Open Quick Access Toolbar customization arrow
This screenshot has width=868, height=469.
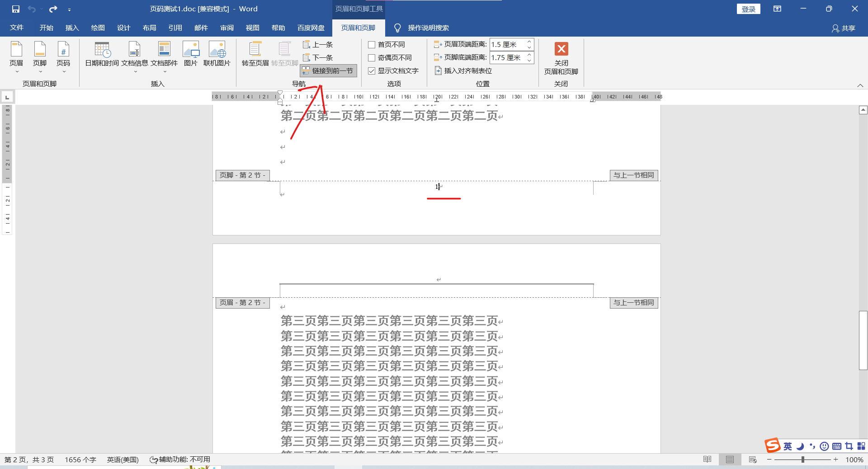(x=69, y=9)
